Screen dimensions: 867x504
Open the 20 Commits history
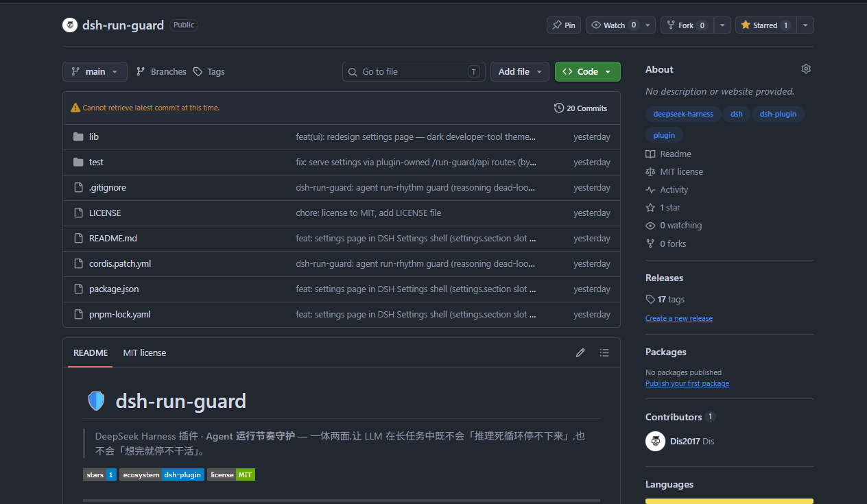pyautogui.click(x=581, y=108)
